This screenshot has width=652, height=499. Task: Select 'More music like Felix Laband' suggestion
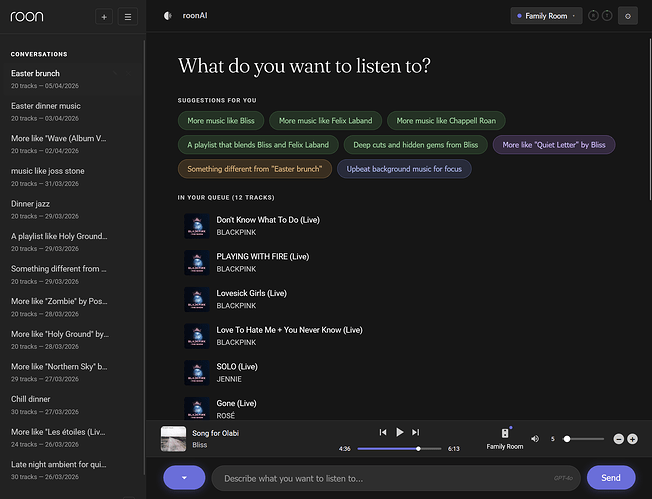[325, 121]
